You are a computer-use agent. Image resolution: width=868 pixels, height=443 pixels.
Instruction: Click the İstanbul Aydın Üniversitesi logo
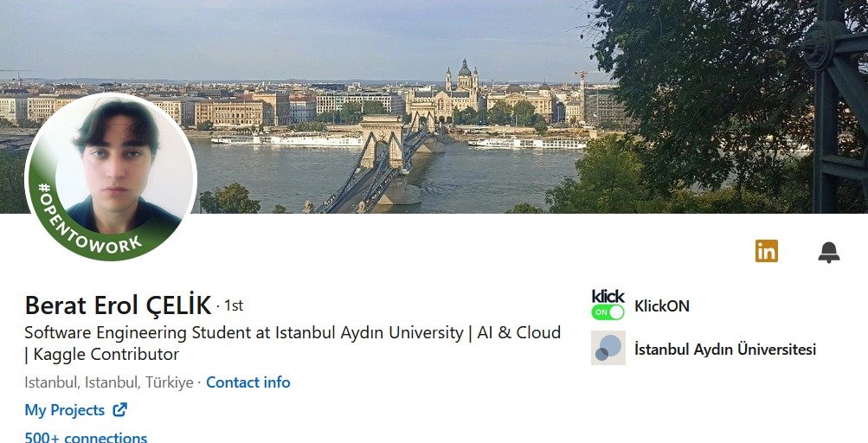(x=608, y=348)
